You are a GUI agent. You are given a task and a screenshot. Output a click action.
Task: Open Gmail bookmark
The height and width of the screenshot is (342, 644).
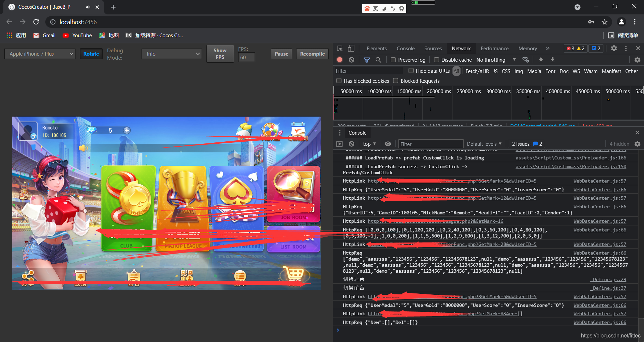click(45, 35)
